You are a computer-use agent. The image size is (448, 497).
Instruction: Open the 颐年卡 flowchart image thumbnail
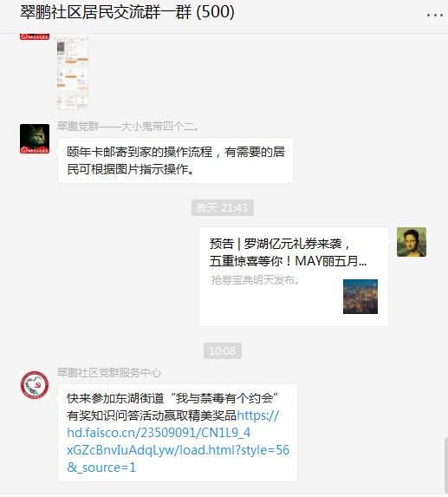point(73,72)
